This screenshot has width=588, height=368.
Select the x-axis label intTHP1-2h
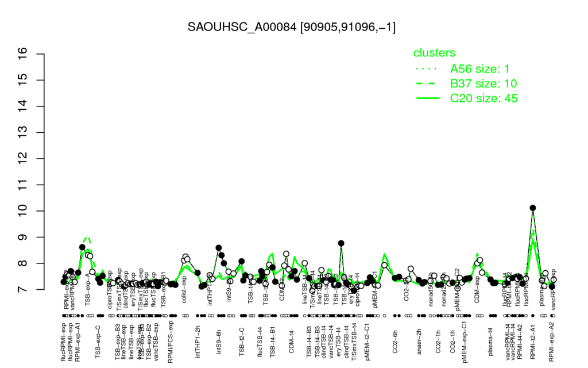[198, 342]
